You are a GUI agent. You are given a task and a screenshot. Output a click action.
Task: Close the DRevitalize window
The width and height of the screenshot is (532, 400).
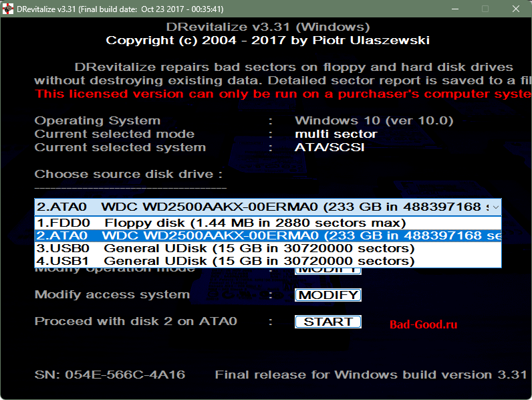click(516, 9)
